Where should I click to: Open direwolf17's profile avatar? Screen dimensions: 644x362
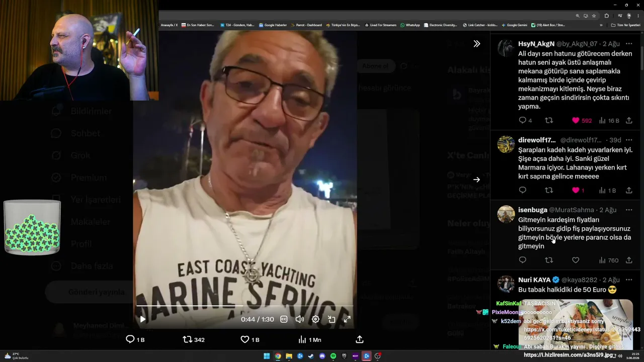[506, 144]
